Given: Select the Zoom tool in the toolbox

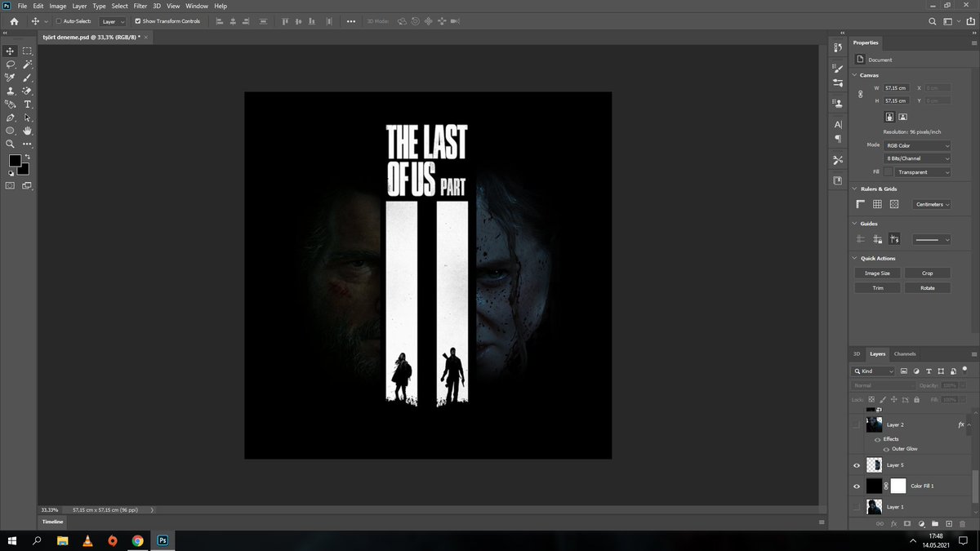Looking at the screenshot, I should 11,144.
